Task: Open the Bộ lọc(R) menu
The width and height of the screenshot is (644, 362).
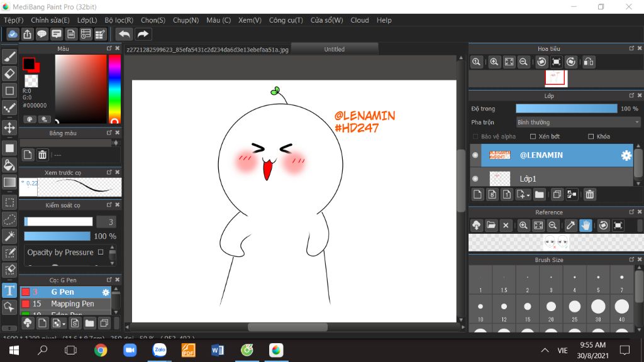Action: coord(119,20)
